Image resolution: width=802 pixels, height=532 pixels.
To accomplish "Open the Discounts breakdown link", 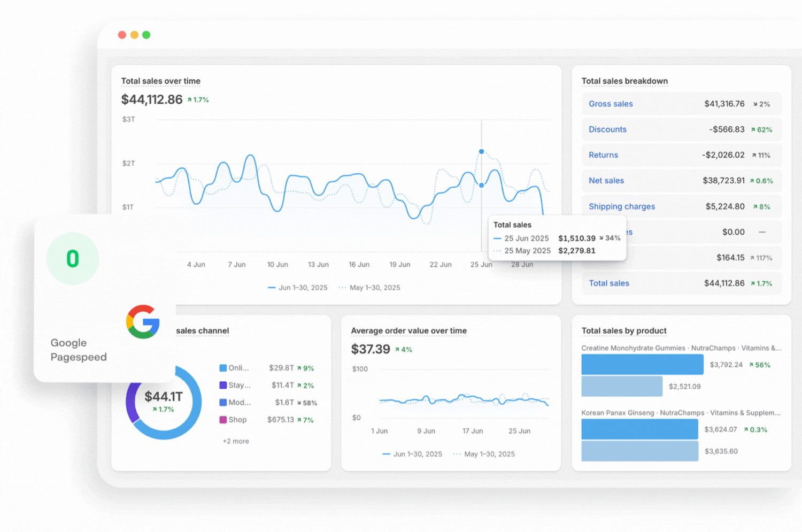I will pos(607,129).
